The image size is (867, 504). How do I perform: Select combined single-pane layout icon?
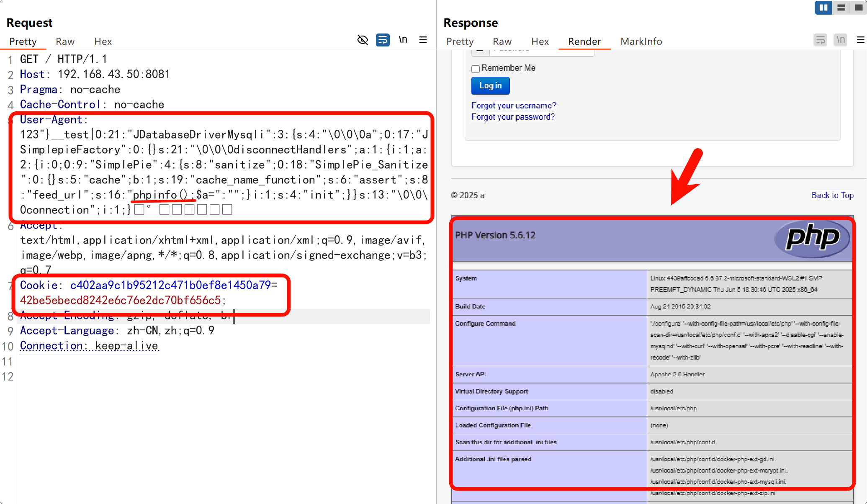coord(858,8)
